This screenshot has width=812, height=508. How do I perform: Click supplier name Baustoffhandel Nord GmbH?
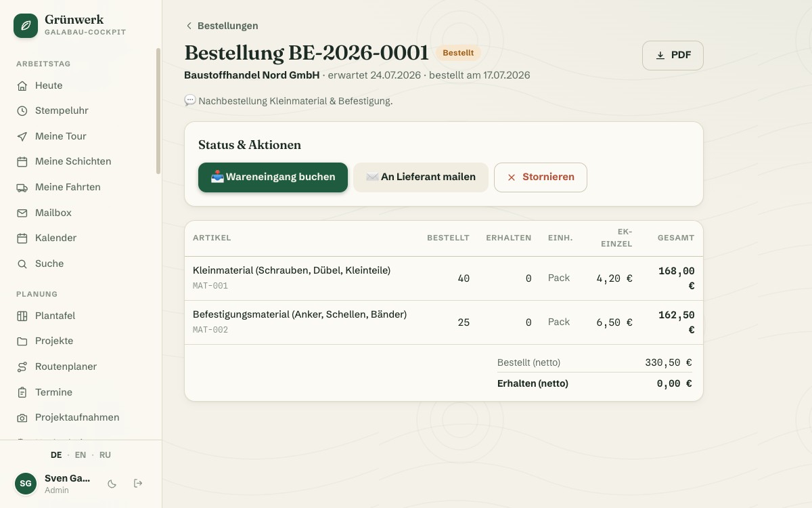(252, 75)
